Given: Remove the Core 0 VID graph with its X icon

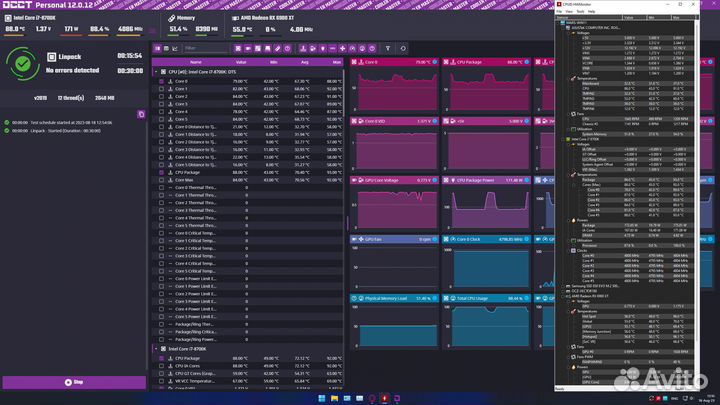Looking at the screenshot, I should [354, 121].
